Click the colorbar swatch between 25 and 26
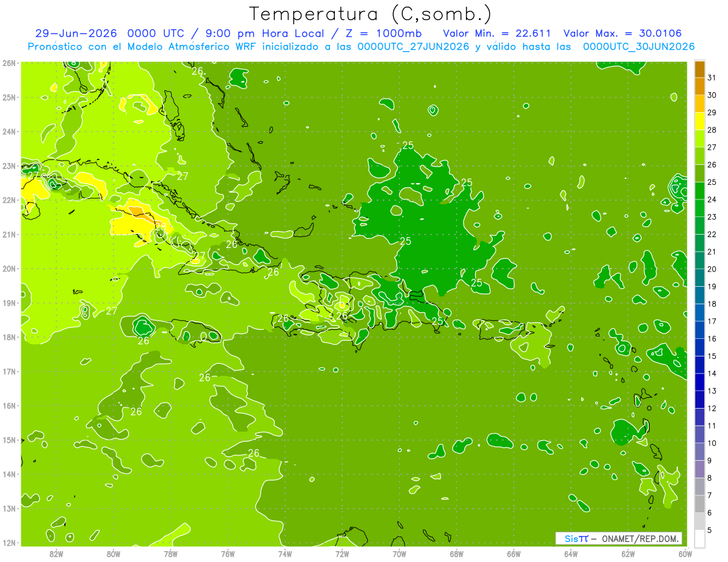This screenshot has height=562, width=728. coord(699,173)
